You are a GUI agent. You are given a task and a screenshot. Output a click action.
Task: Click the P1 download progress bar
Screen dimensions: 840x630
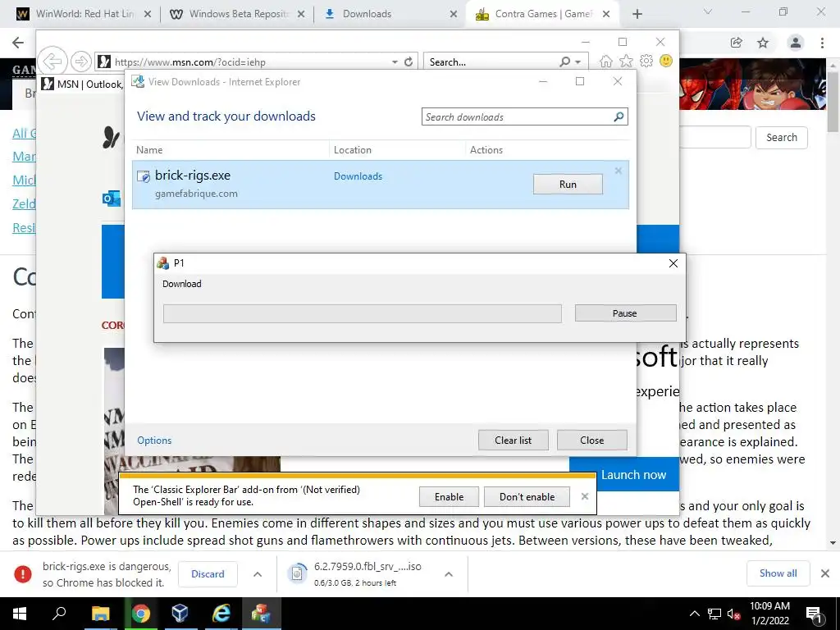[362, 314]
